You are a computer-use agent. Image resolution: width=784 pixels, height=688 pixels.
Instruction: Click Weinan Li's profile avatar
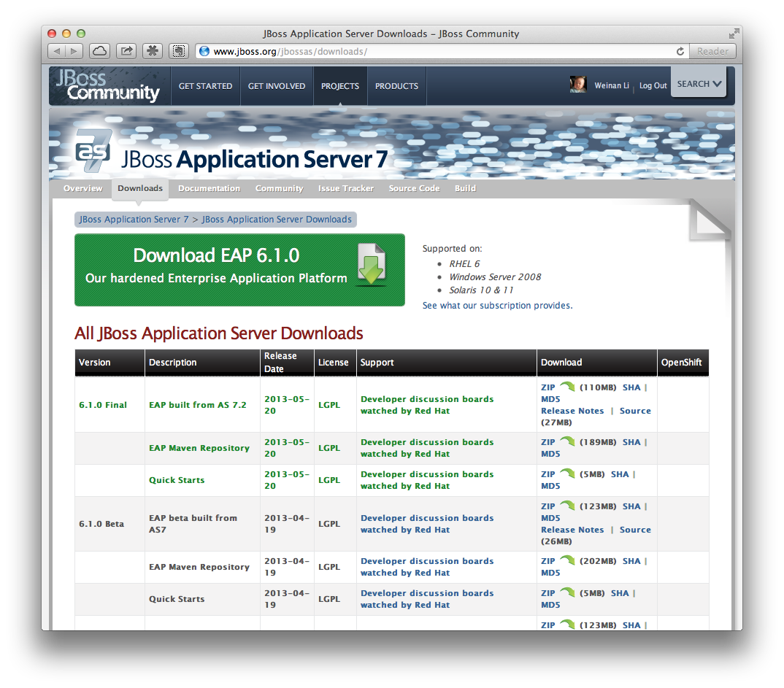pyautogui.click(x=578, y=85)
